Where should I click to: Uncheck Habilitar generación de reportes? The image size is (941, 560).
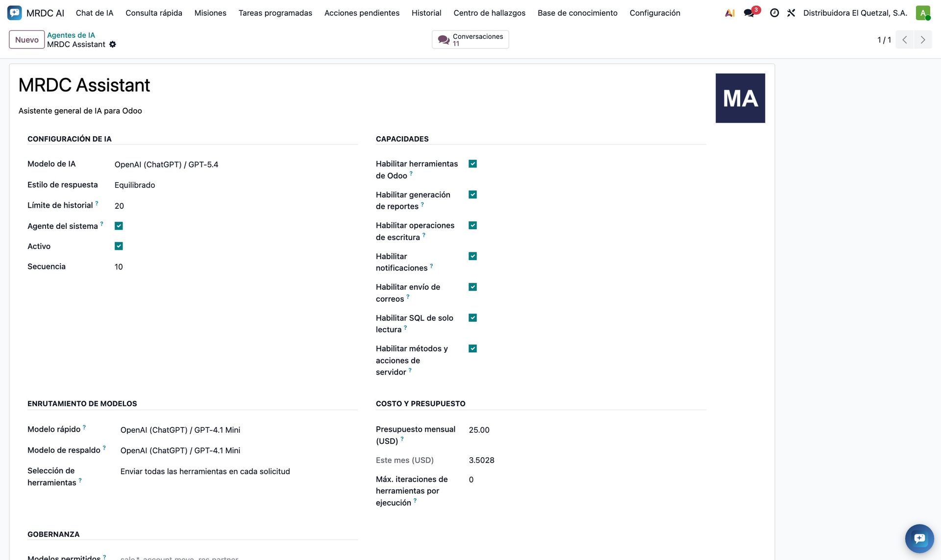point(472,195)
